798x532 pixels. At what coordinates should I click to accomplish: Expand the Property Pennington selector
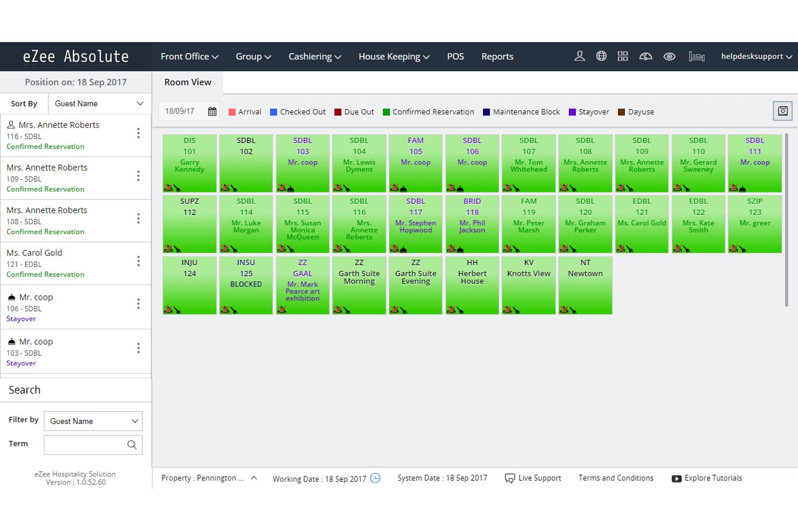(209, 478)
